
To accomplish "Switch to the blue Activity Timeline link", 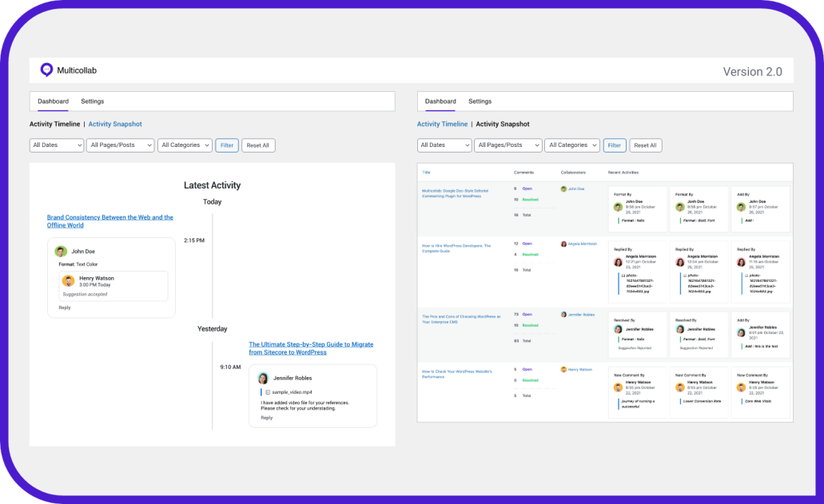I will pyautogui.click(x=442, y=125).
